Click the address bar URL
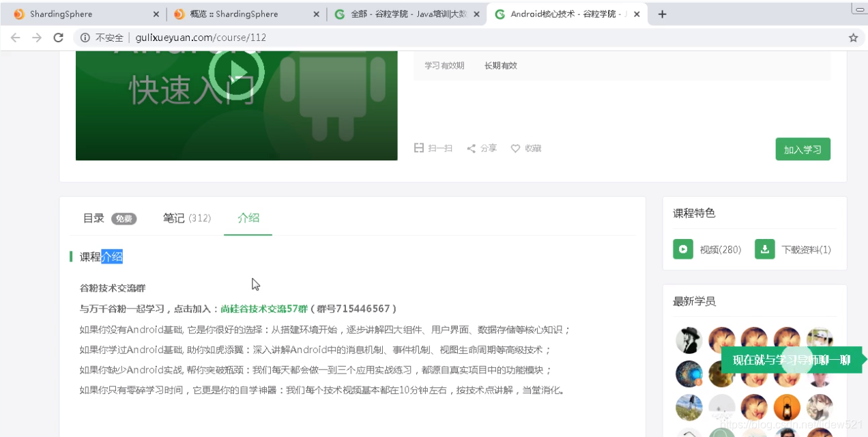Viewport: 868px width, 437px height. (201, 38)
